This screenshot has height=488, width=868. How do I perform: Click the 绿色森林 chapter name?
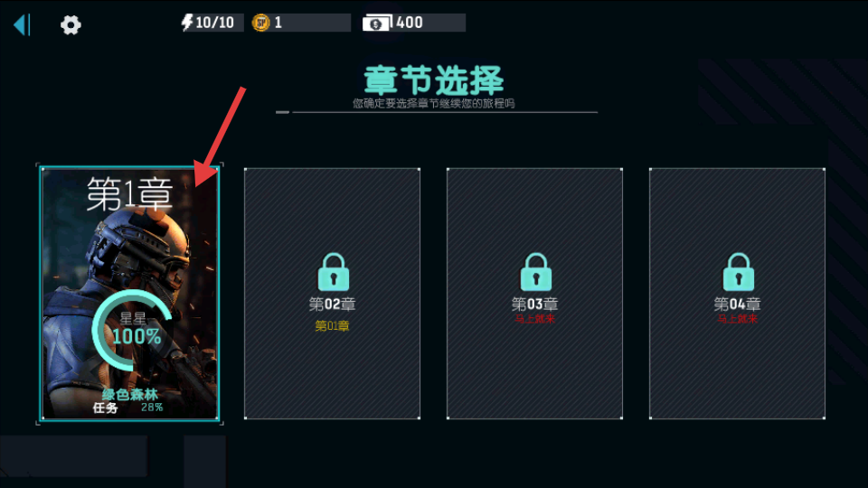(130, 394)
